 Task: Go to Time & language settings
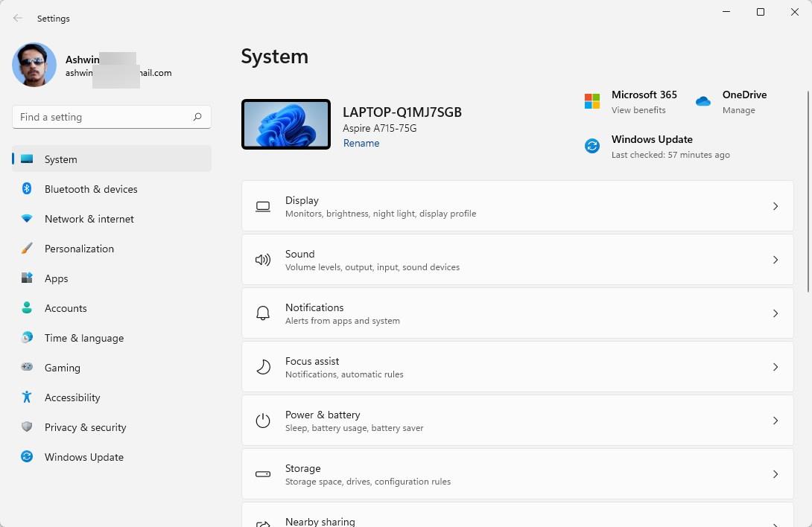pyautogui.click(x=111, y=337)
